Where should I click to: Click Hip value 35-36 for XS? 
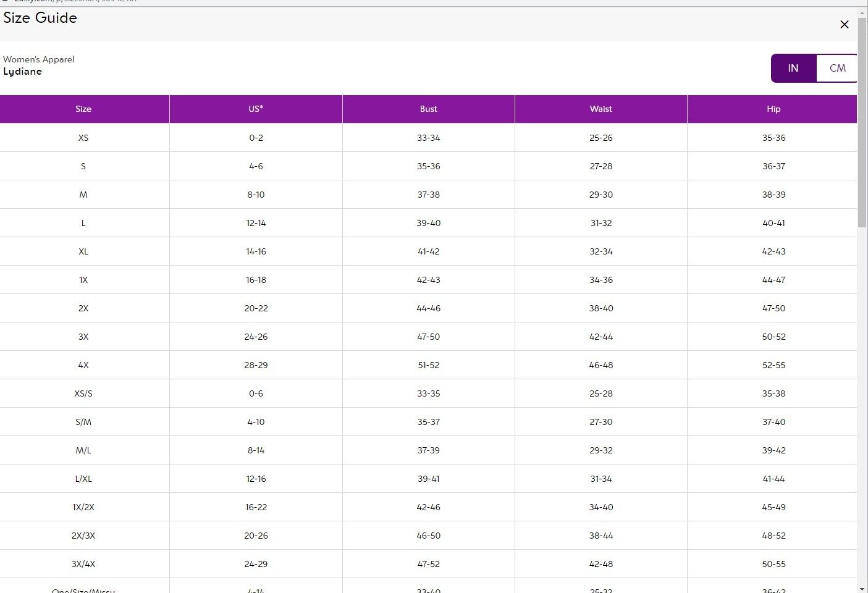click(x=773, y=138)
